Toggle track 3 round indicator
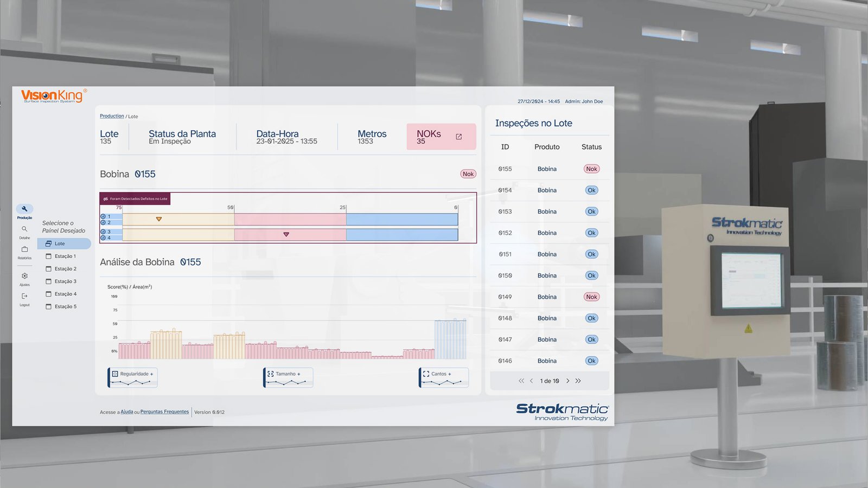Image resolution: width=868 pixels, height=488 pixels. (103, 232)
